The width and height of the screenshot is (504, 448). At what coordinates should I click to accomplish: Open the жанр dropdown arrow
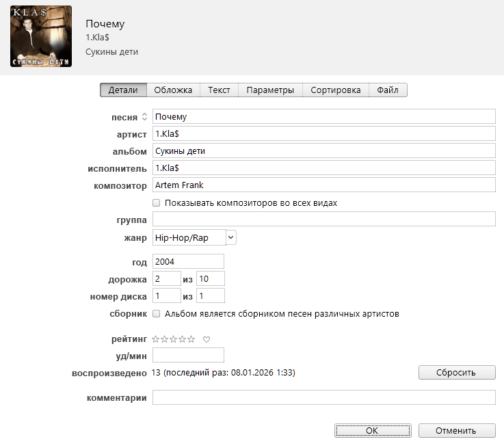(231, 237)
